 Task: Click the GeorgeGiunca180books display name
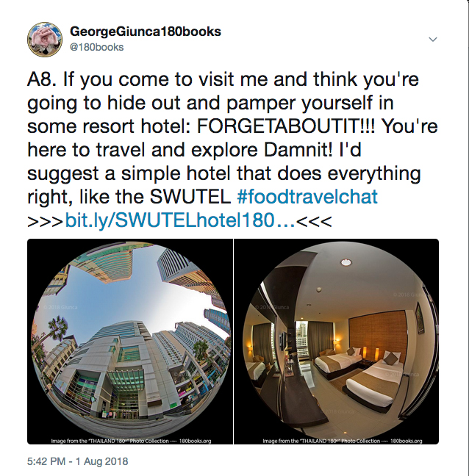(x=146, y=32)
